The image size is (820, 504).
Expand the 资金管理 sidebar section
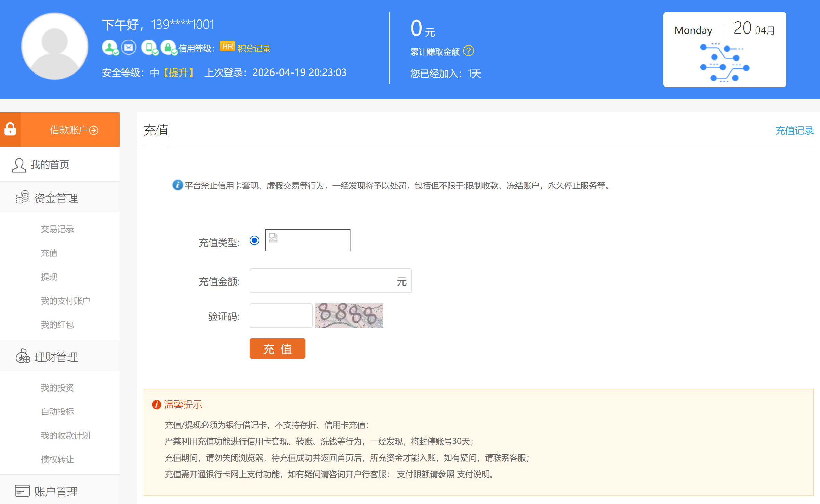coord(56,198)
